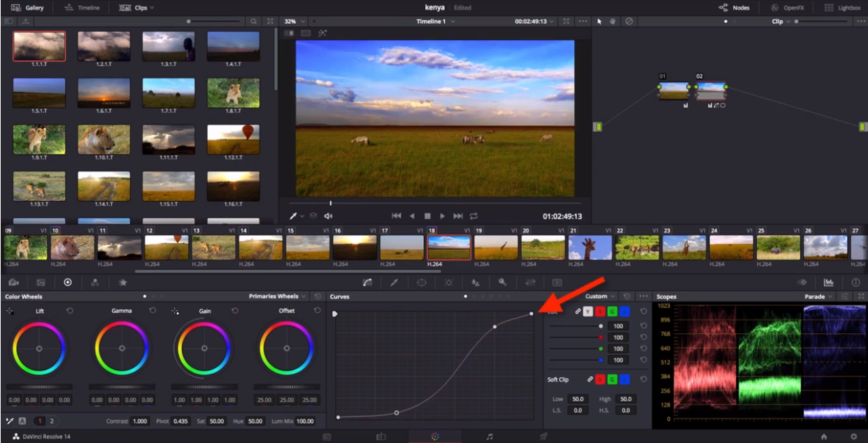The image size is (868, 443).
Task: Play the clip forward in viewer
Action: click(443, 216)
